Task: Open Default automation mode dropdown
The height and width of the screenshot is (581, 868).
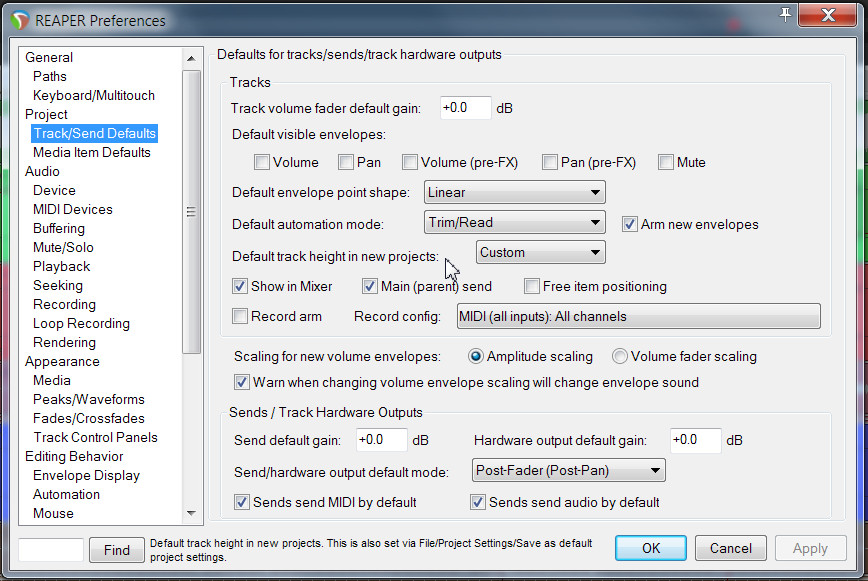Action: 514,222
